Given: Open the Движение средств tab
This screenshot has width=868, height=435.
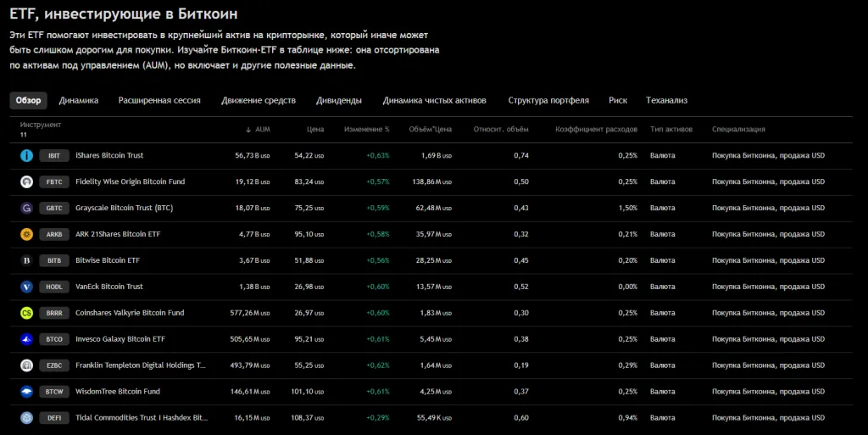Looking at the screenshot, I should click(259, 100).
